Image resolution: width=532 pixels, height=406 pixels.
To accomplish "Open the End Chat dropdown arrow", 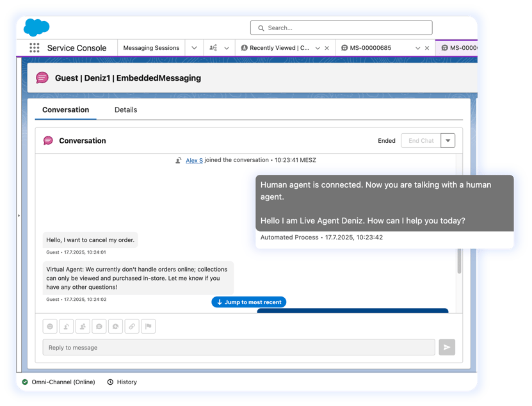I will [x=448, y=140].
